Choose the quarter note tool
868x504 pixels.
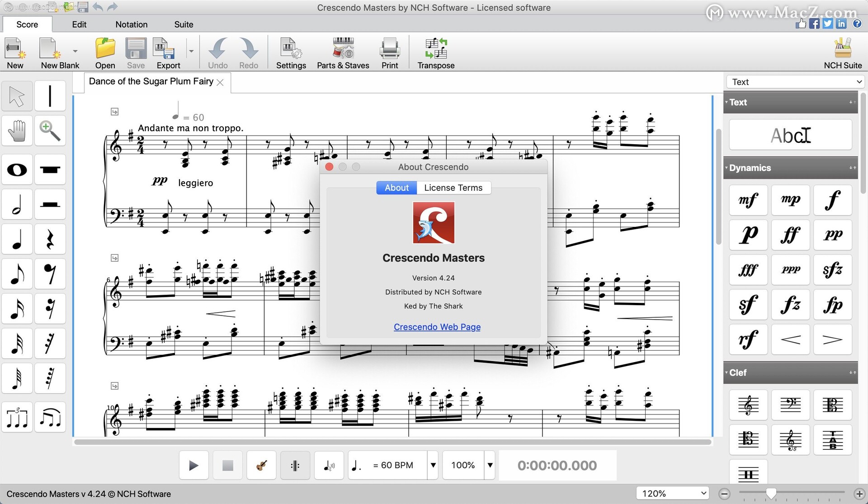[17, 239]
